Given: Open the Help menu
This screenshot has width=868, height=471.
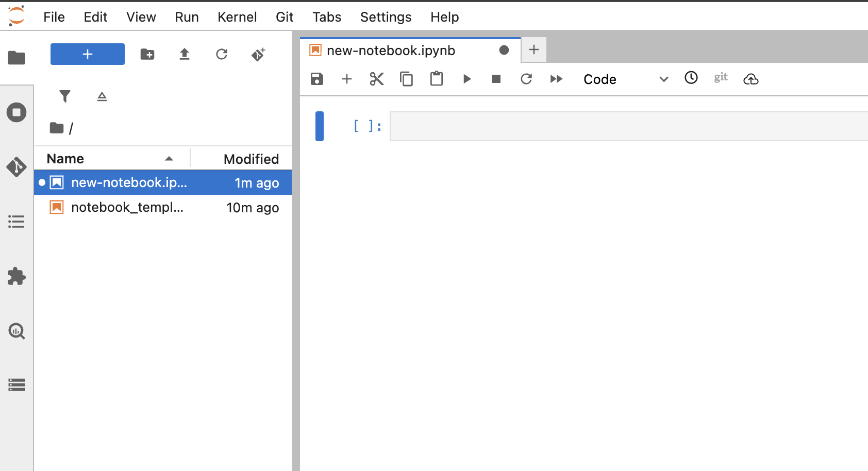Looking at the screenshot, I should point(444,17).
